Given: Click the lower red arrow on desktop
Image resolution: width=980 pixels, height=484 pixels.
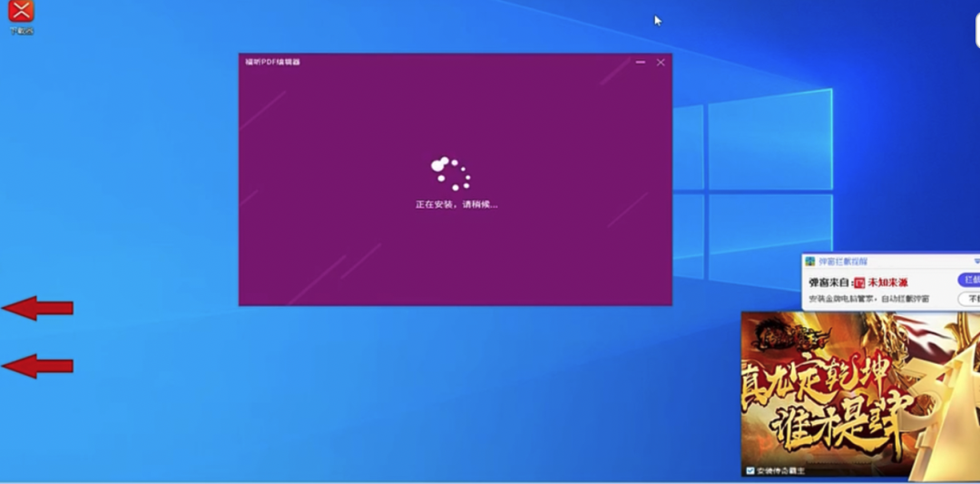Looking at the screenshot, I should (x=37, y=366).
